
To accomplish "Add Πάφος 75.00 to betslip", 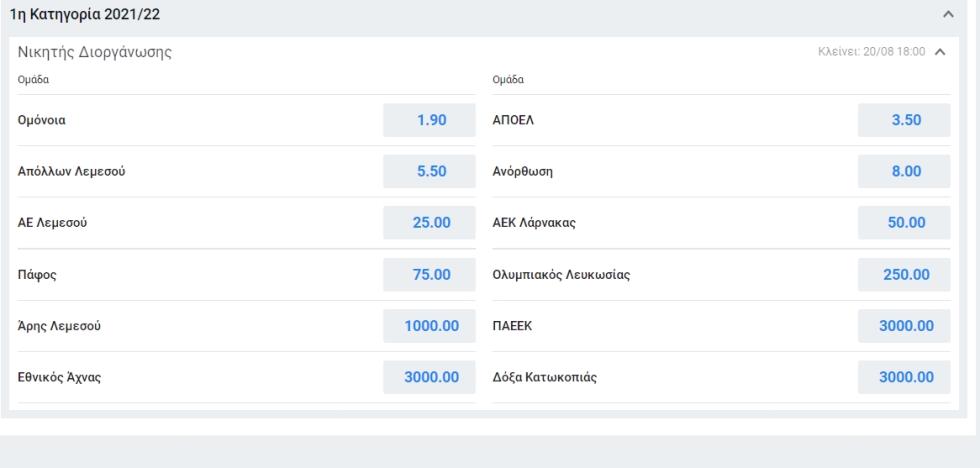I will [x=429, y=274].
